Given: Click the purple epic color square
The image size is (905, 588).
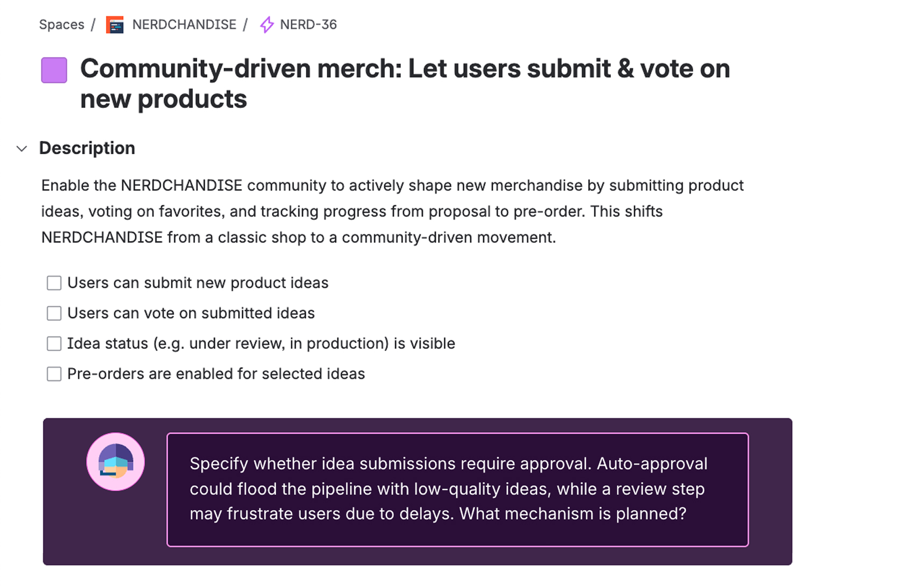Looking at the screenshot, I should click(x=54, y=70).
